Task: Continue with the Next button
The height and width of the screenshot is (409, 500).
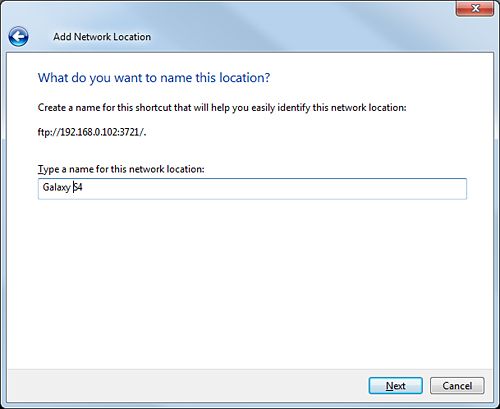Action: pos(396,386)
